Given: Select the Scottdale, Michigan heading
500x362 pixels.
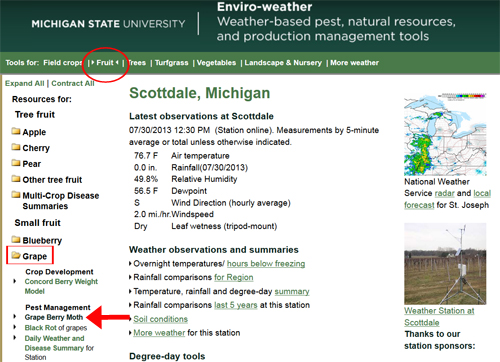Looking at the screenshot, I should coord(200,93).
